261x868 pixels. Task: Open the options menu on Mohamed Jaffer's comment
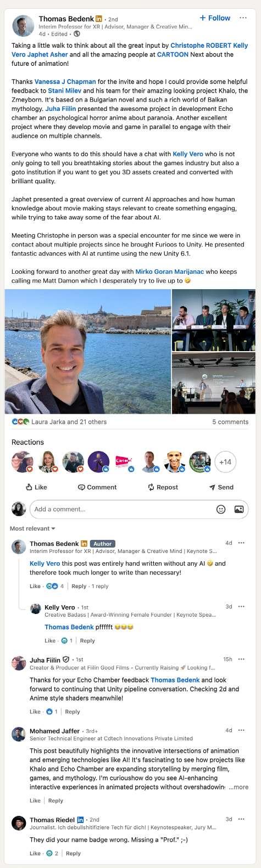(241, 730)
